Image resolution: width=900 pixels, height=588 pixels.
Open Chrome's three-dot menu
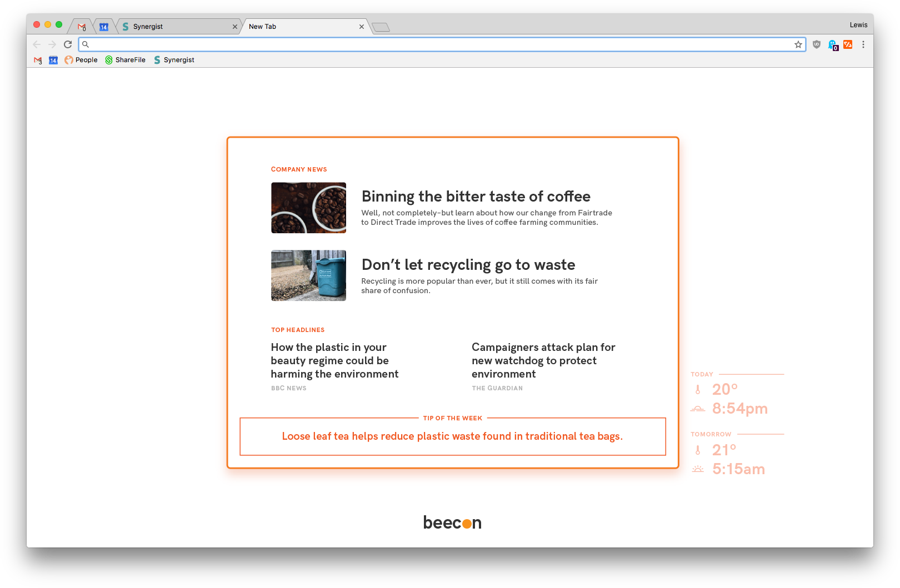point(863,44)
